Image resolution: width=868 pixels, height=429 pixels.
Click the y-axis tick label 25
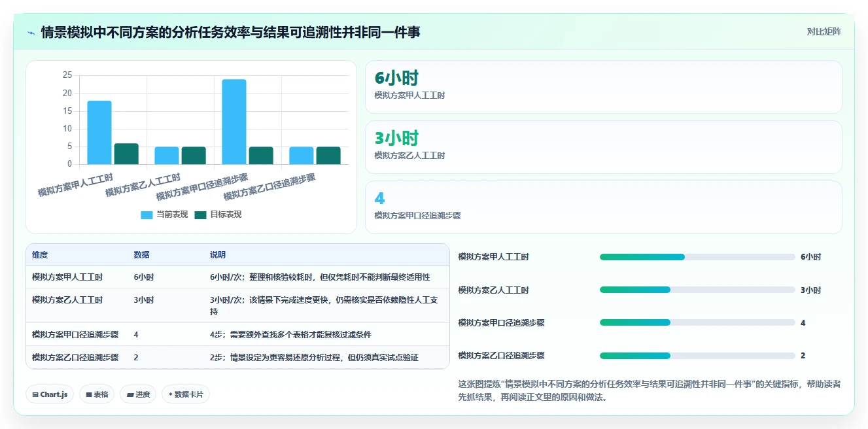(67, 75)
